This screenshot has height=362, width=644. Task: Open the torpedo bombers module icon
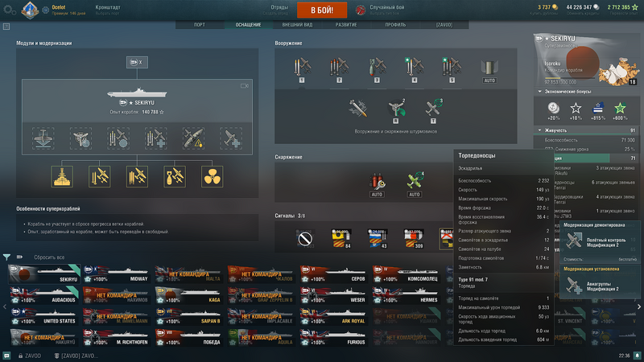(x=137, y=176)
